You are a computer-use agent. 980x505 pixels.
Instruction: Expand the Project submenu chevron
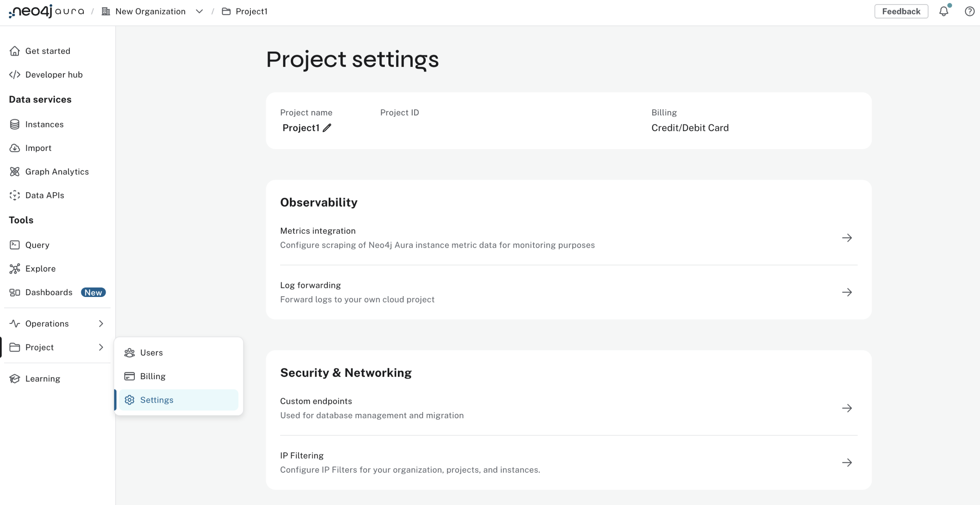[x=101, y=347]
